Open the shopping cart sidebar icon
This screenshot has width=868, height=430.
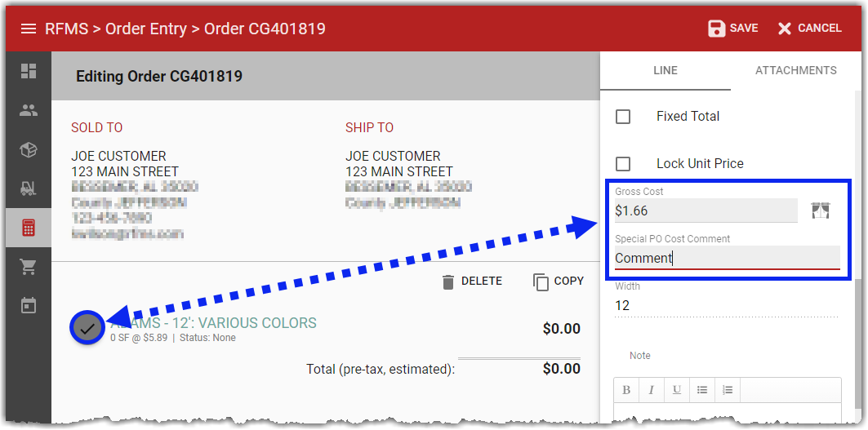(x=29, y=268)
